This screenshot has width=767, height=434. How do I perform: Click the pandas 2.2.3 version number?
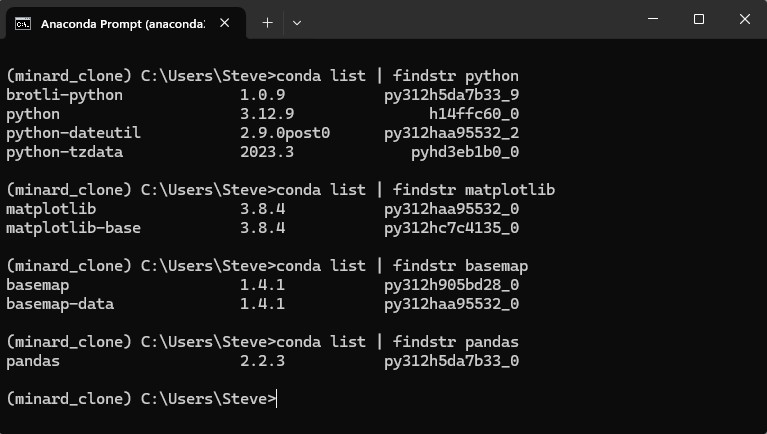coord(263,361)
